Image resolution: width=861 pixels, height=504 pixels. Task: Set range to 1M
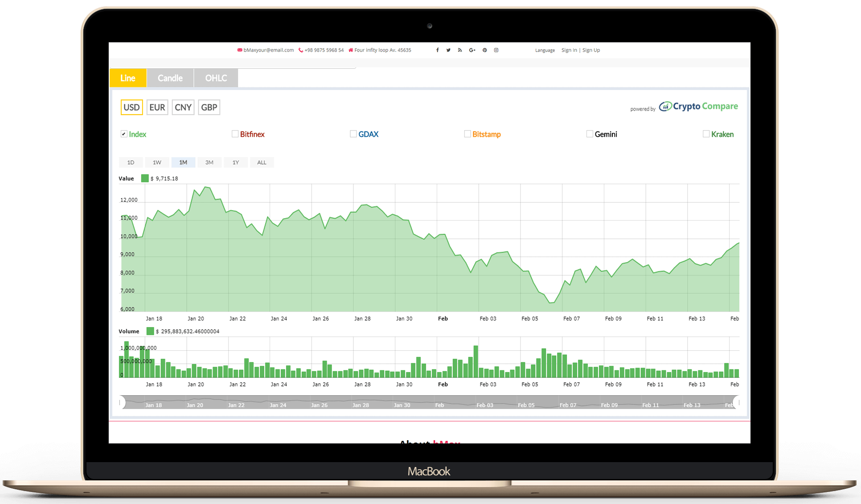tap(183, 163)
